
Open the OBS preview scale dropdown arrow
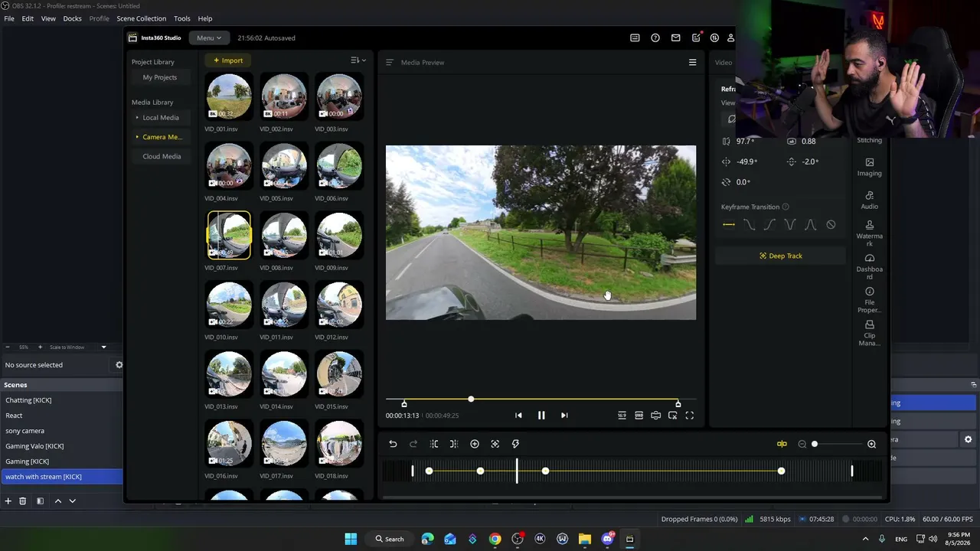[103, 347]
